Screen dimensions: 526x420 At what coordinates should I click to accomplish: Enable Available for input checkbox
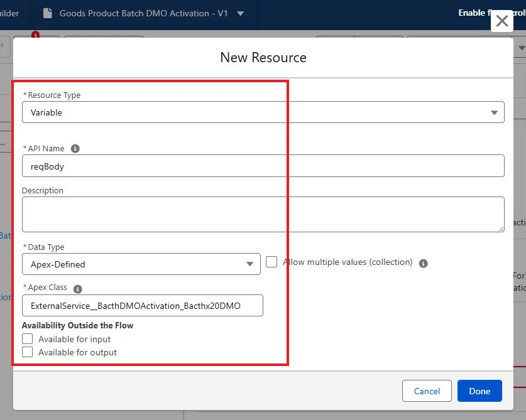(x=28, y=339)
